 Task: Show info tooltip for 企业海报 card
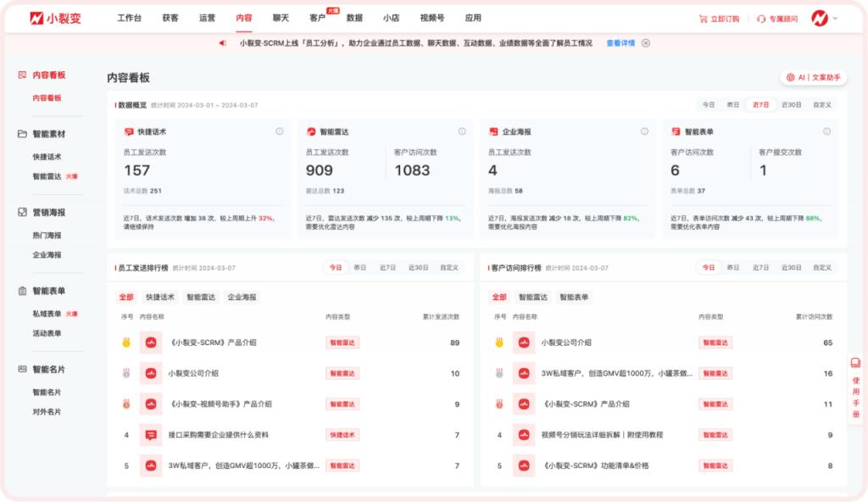pos(644,131)
